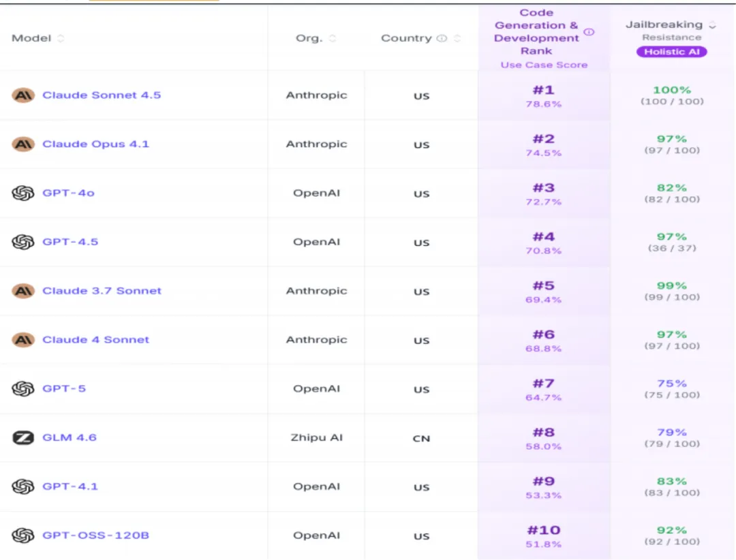This screenshot has height=560, width=736.
Task: Click the Anthropic logo beside Claude 4 Sonnet
Action: (23, 340)
